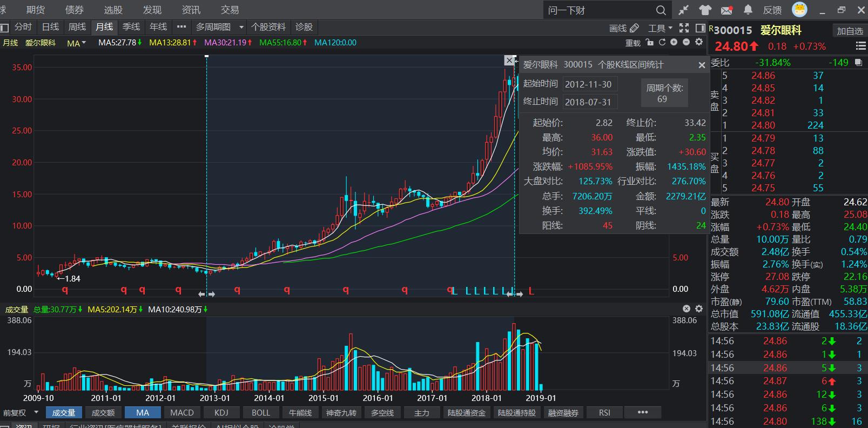This screenshot has height=428, width=868.
Task: Open the 交易 trade menu
Action: point(230,10)
